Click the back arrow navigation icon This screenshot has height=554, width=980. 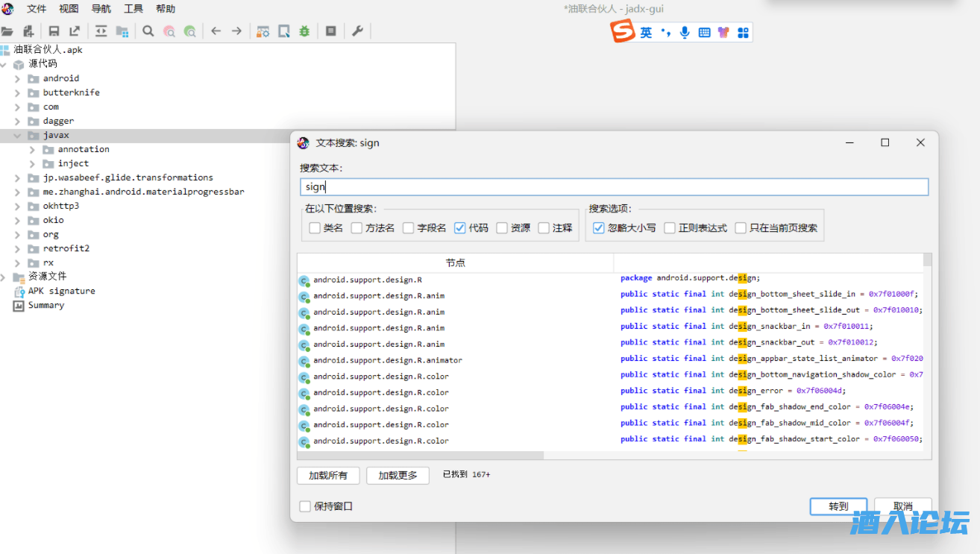point(216,31)
